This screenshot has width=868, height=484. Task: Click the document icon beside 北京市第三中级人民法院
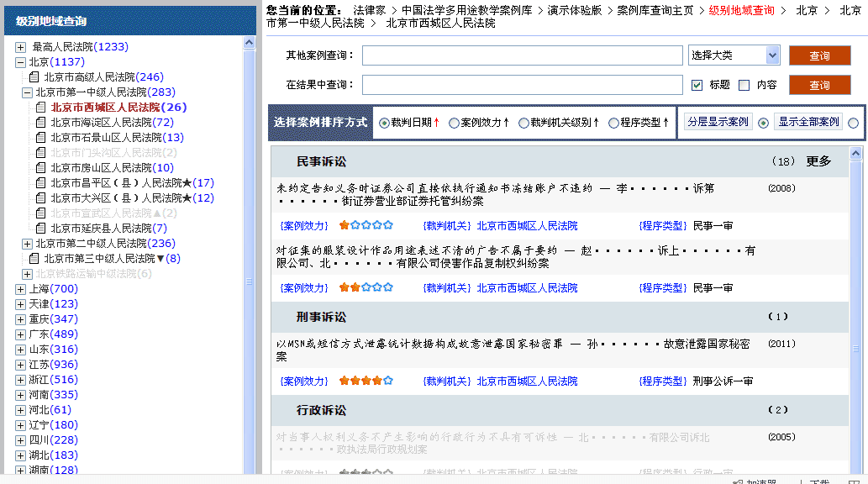[x=34, y=259]
